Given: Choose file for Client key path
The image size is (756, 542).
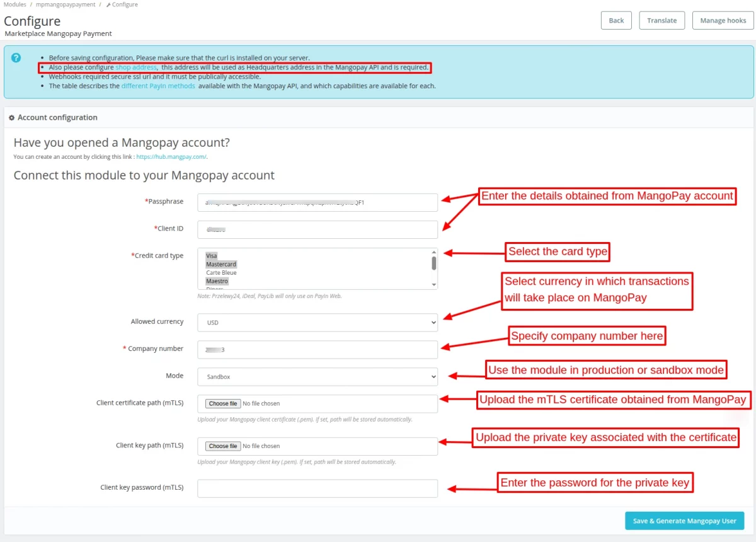Looking at the screenshot, I should [223, 446].
